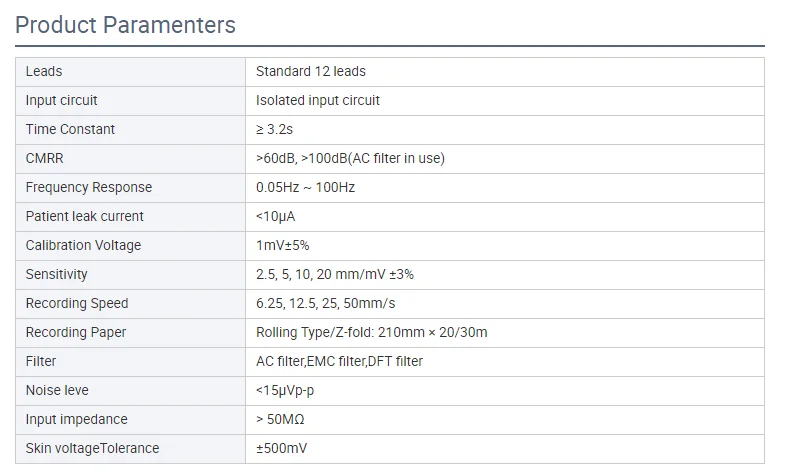Click the Patient leak current label
Viewport: 801px width, 474px height.
tap(85, 216)
